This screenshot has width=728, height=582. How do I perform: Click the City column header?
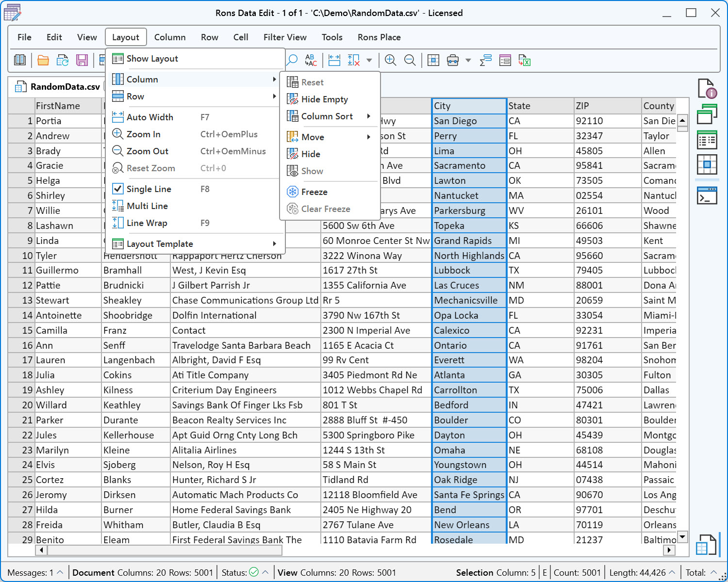coord(469,106)
